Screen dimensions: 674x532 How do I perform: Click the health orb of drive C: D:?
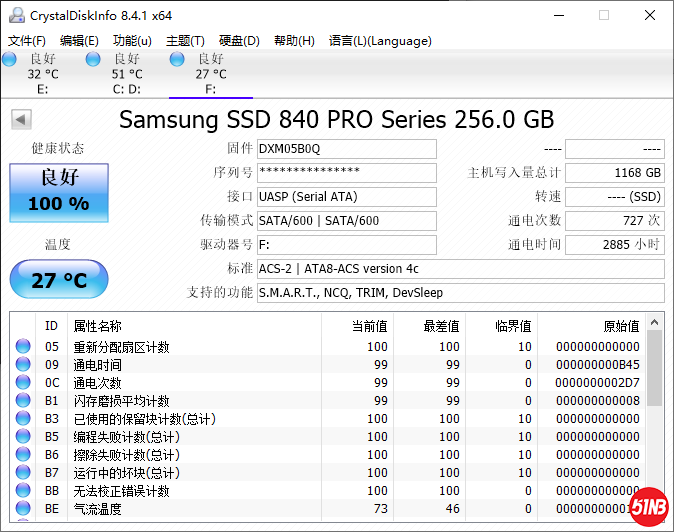pyautogui.click(x=94, y=60)
